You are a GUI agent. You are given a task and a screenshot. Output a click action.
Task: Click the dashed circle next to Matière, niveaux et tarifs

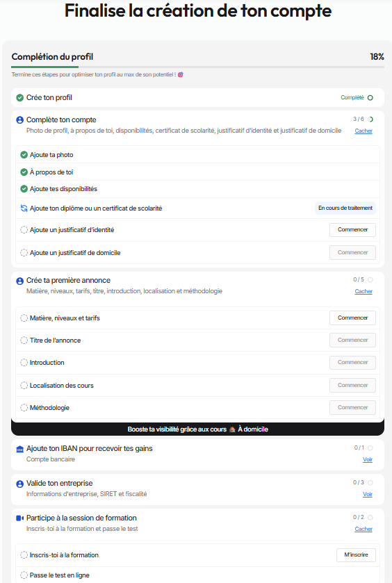click(x=24, y=318)
